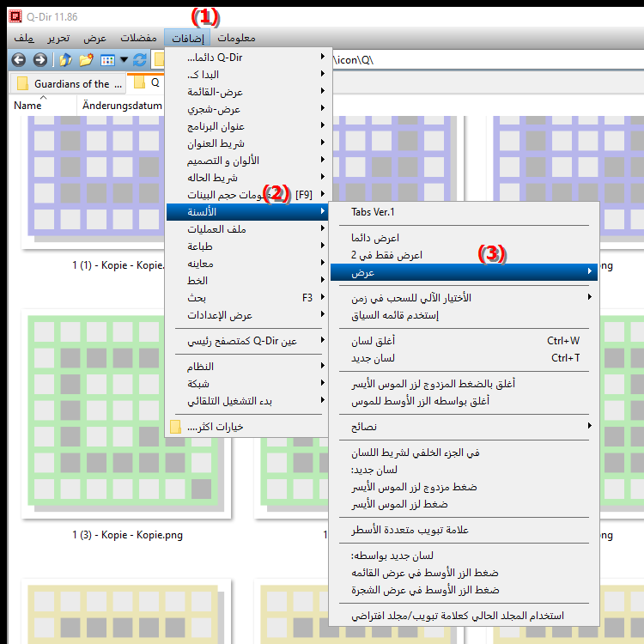Open the view mode dropdown arrow
Screen dimensions: 644x644
[x=124, y=60]
